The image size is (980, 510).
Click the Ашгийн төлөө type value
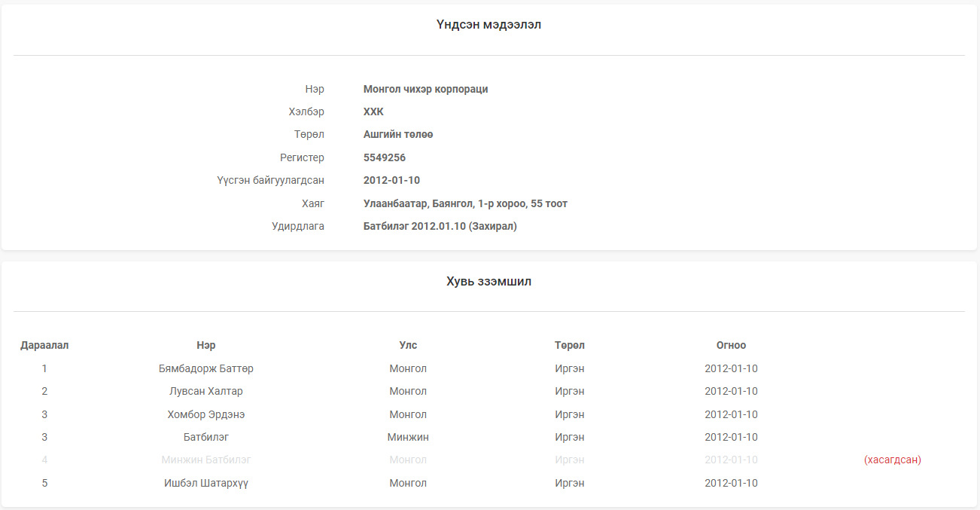tap(398, 134)
